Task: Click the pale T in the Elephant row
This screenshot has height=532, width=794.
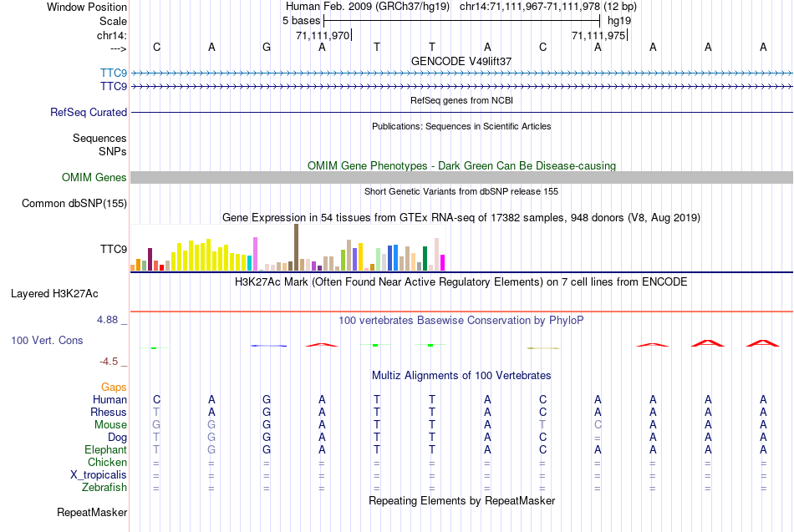Action: point(156,449)
